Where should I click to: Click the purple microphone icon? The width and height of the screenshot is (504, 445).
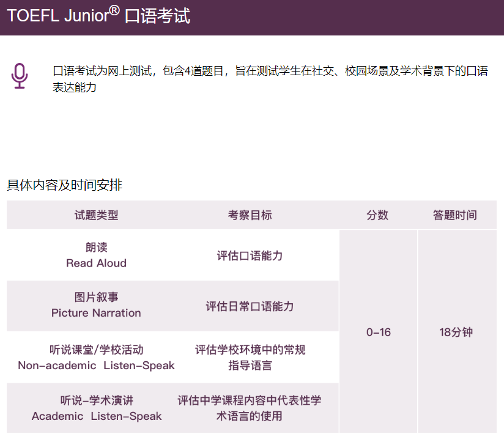(x=20, y=76)
